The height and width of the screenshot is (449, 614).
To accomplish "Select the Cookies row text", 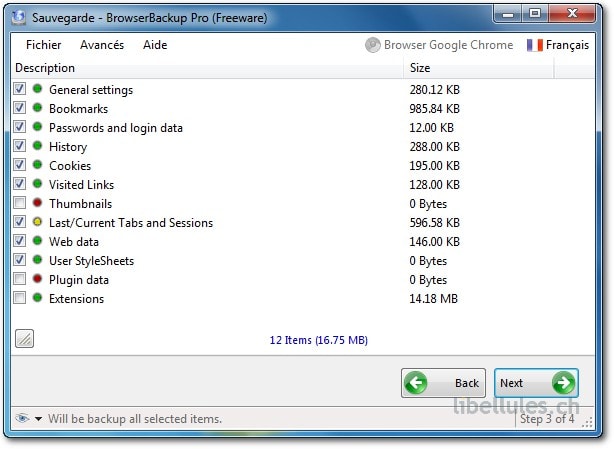I will click(x=70, y=166).
